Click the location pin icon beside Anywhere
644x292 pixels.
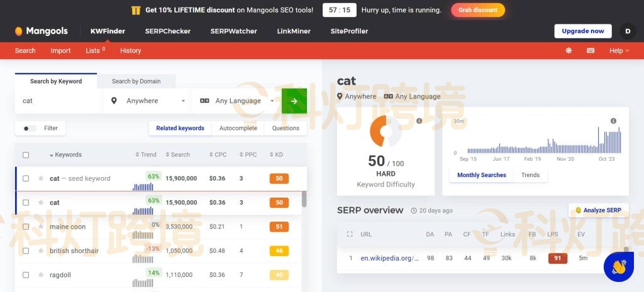click(114, 100)
